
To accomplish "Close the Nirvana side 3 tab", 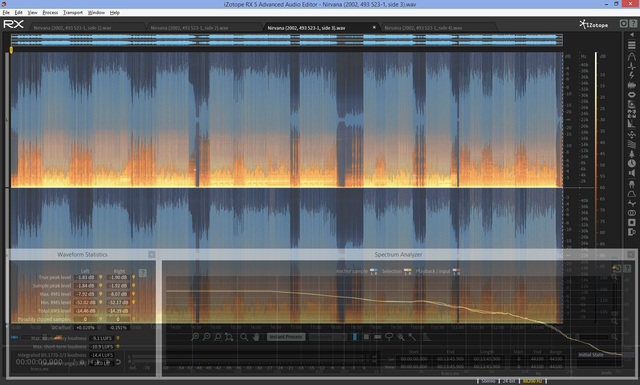I will pos(374,27).
